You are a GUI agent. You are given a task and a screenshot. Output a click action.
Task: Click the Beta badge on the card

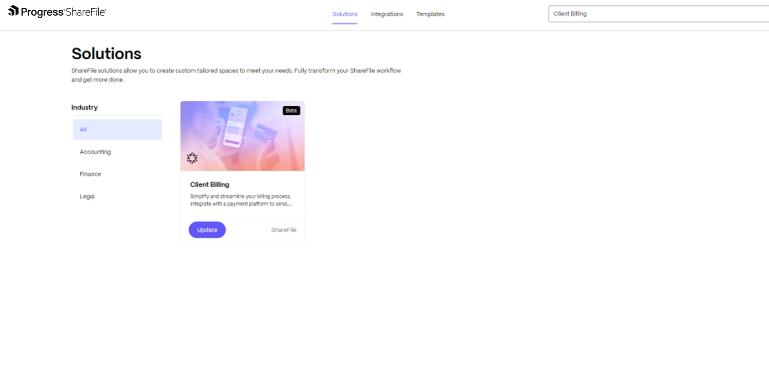(291, 111)
